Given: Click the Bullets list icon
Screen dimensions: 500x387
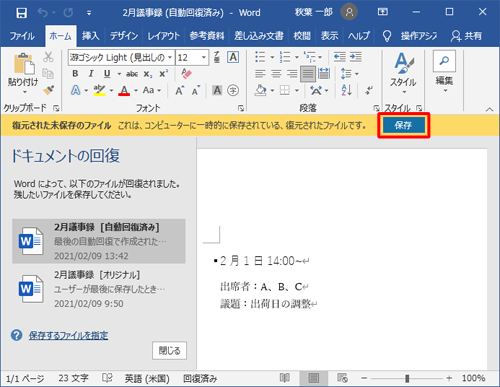Looking at the screenshot, I should click(x=260, y=57).
